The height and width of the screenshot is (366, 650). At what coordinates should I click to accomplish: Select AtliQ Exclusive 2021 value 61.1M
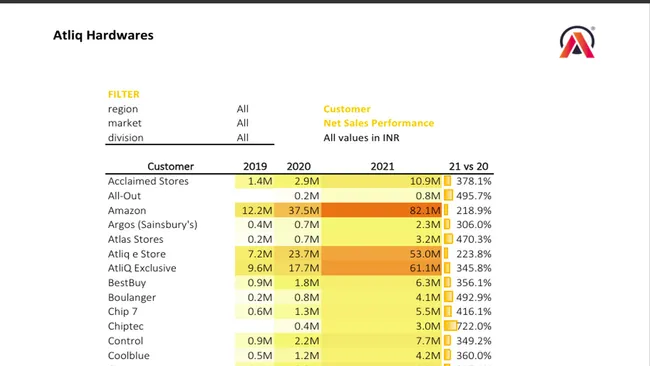coord(425,268)
